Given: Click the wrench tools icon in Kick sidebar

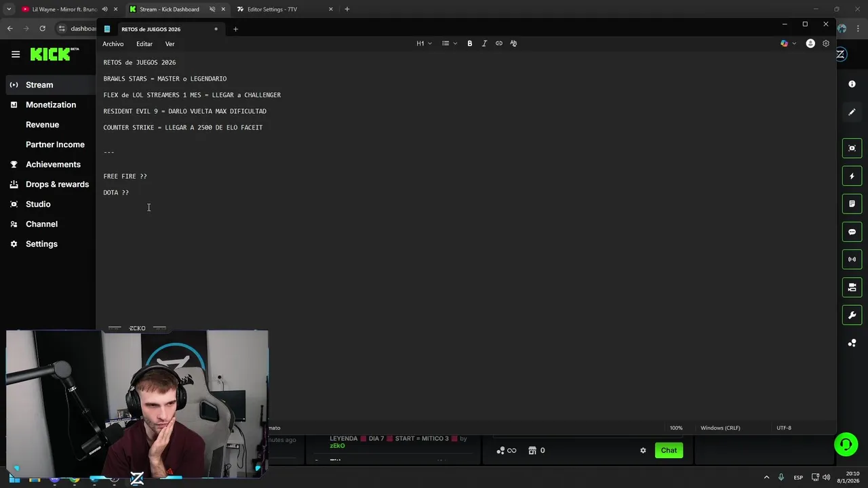Looking at the screenshot, I should 852,315.
